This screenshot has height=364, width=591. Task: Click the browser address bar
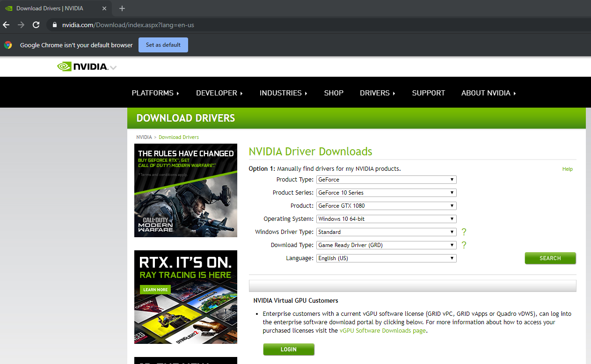click(x=318, y=25)
